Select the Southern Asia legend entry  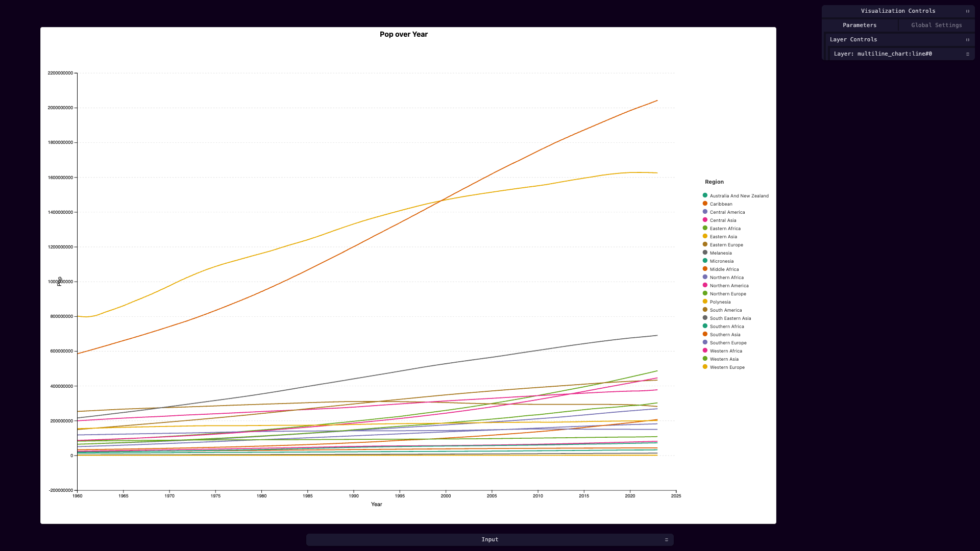(722, 335)
